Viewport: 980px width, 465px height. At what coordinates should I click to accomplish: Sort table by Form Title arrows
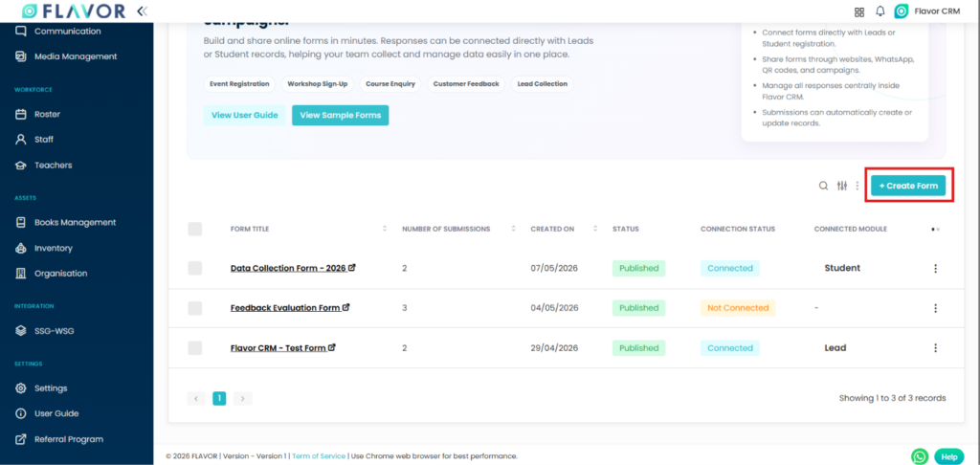click(x=385, y=229)
